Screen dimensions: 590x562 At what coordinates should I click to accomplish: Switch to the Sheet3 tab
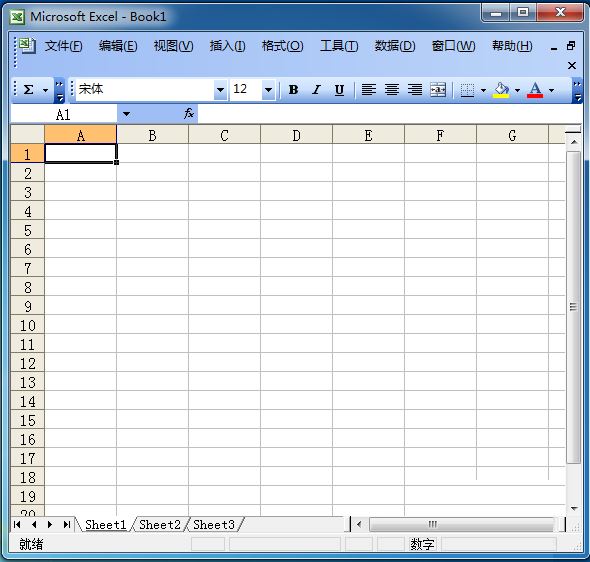pyautogui.click(x=214, y=524)
